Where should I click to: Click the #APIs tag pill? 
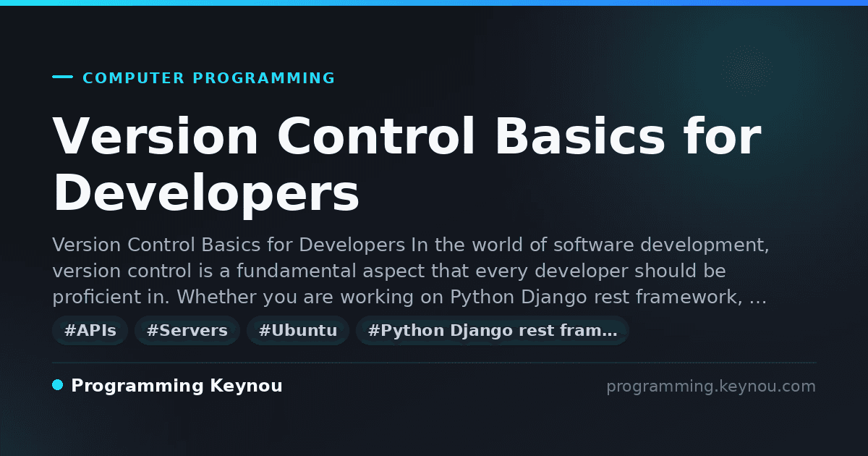[90, 331]
